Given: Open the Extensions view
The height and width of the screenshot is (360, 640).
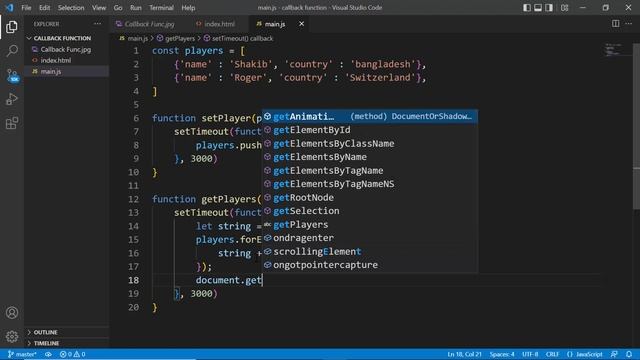Looking at the screenshot, I should tap(12, 123).
